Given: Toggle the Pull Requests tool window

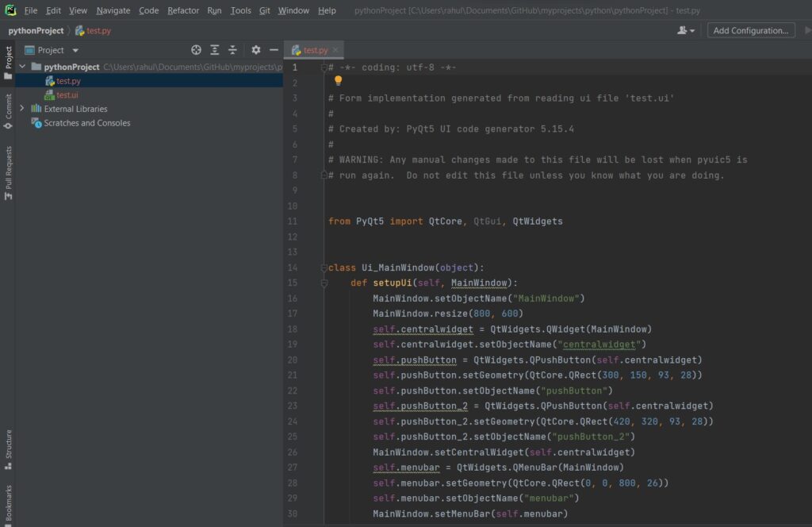Looking at the screenshot, I should click(x=8, y=172).
